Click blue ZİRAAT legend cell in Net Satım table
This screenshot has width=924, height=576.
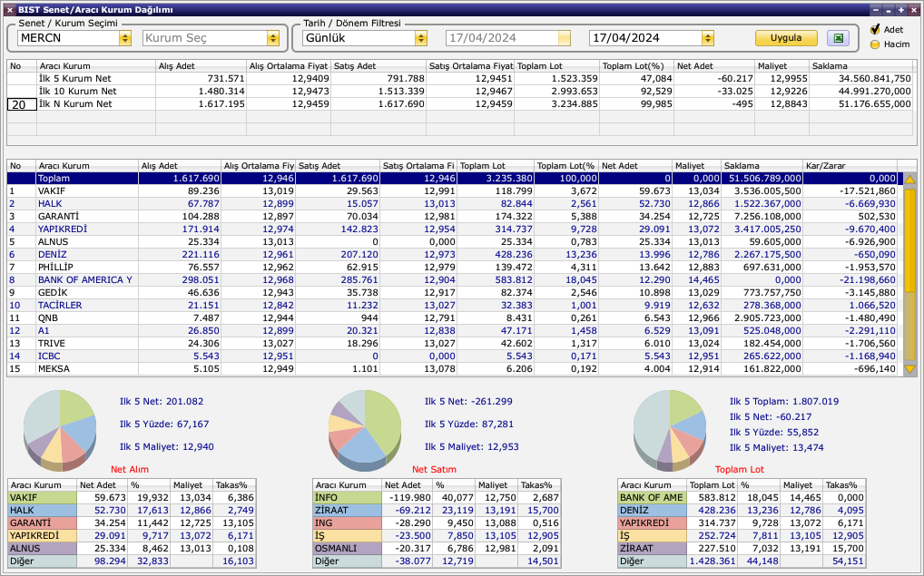pyautogui.click(x=347, y=510)
